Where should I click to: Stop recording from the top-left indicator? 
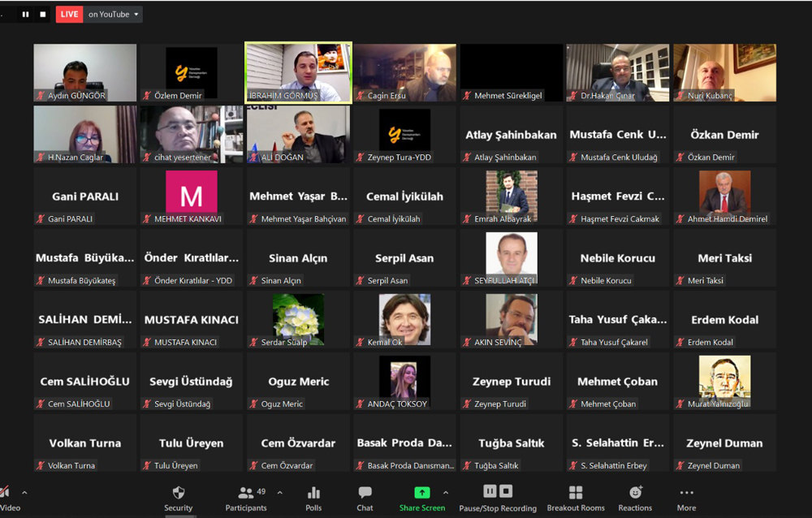43,14
